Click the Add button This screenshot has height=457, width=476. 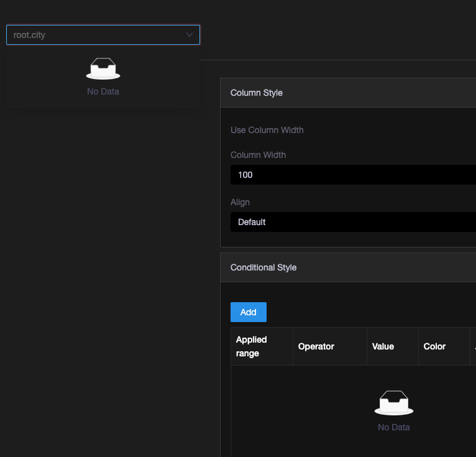249,312
